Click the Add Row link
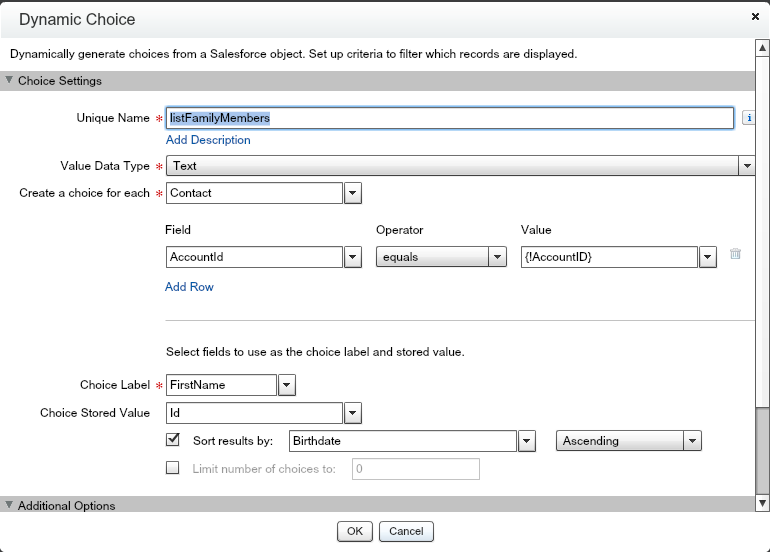The width and height of the screenshot is (770, 552). pos(189,287)
